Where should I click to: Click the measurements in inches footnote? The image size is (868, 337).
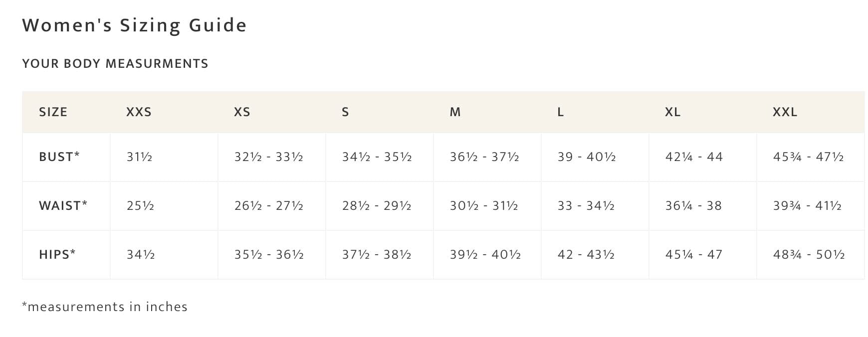tap(105, 307)
